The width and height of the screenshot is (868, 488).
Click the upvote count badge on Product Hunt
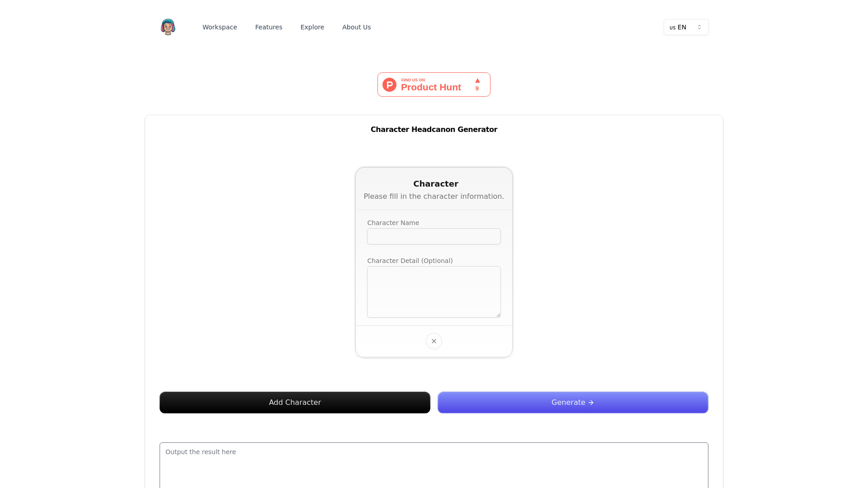coord(477,84)
